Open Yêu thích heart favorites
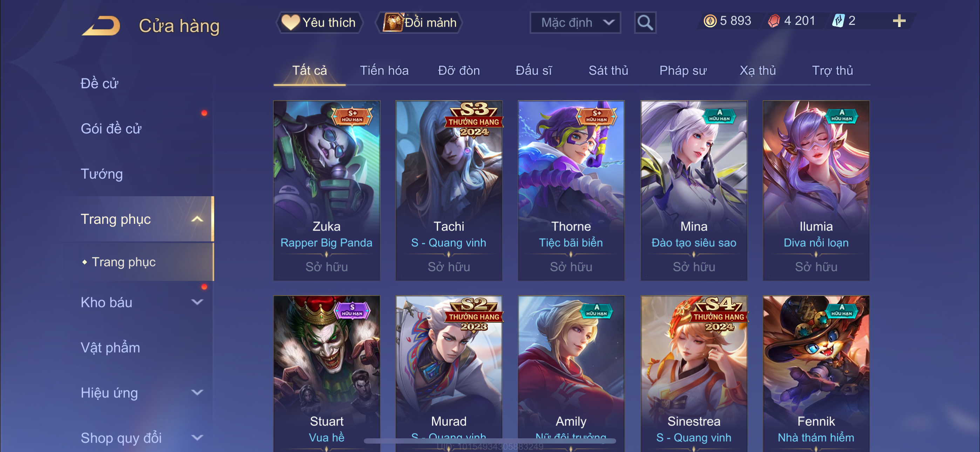Screen dimensions: 980x452 click(x=319, y=22)
